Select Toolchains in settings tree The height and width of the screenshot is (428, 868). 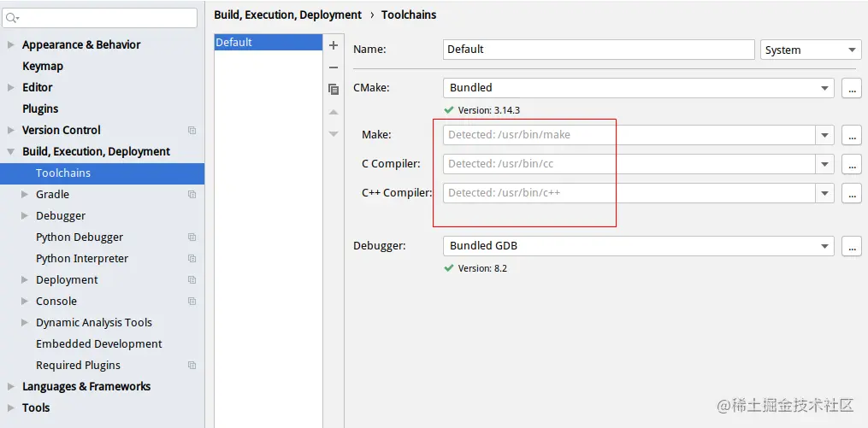click(102, 173)
